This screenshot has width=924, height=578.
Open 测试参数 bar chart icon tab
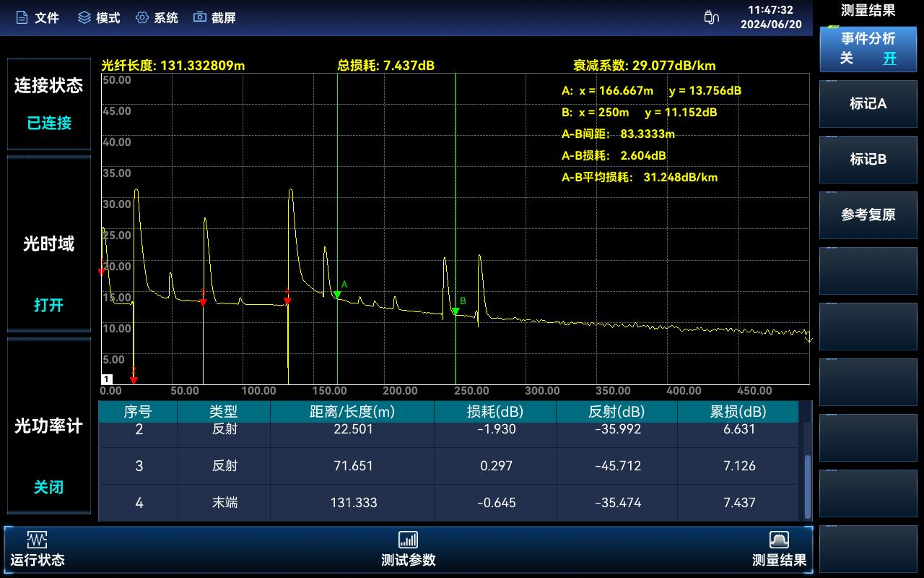click(408, 540)
